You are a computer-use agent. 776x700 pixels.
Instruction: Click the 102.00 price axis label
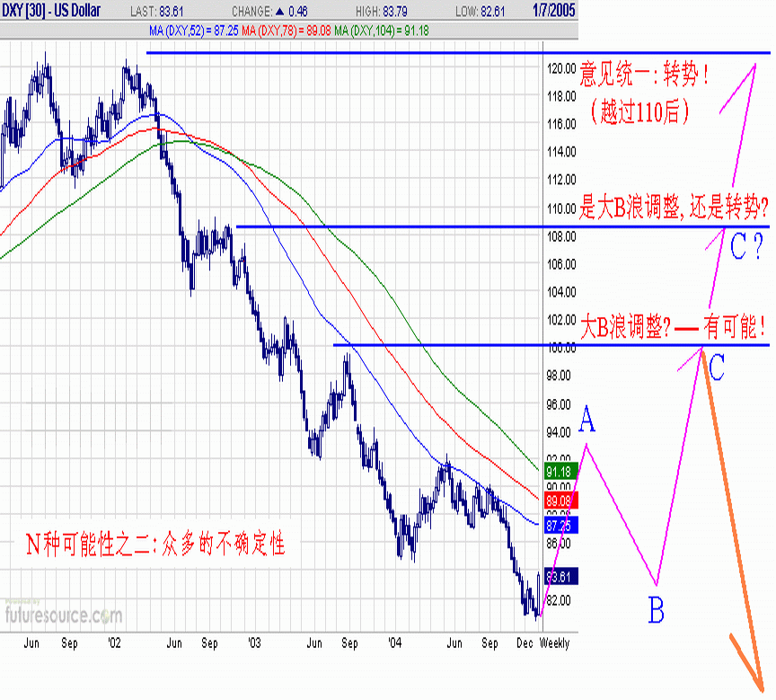tap(561, 320)
